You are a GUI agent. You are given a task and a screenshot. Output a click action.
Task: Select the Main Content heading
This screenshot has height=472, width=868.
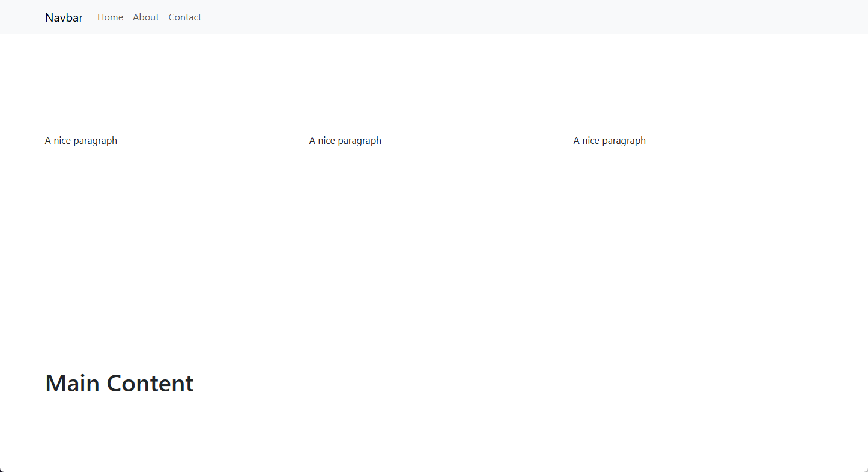pos(120,383)
